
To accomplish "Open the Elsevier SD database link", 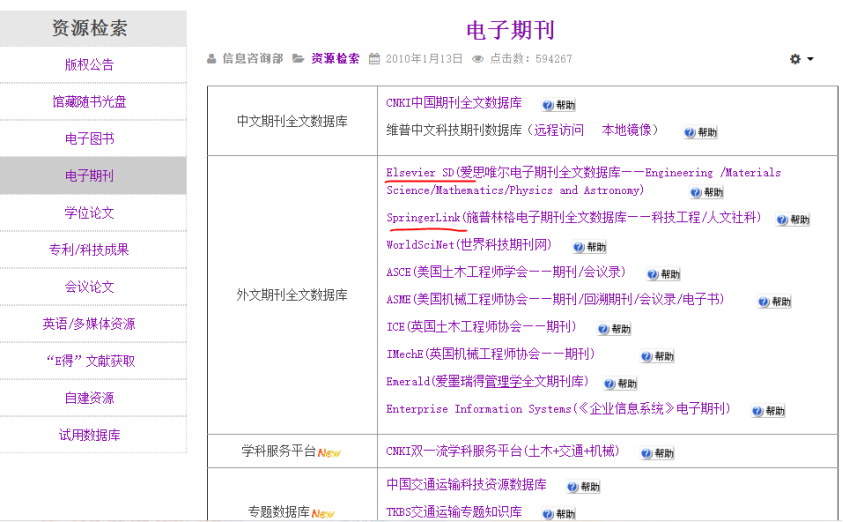I will [583, 181].
